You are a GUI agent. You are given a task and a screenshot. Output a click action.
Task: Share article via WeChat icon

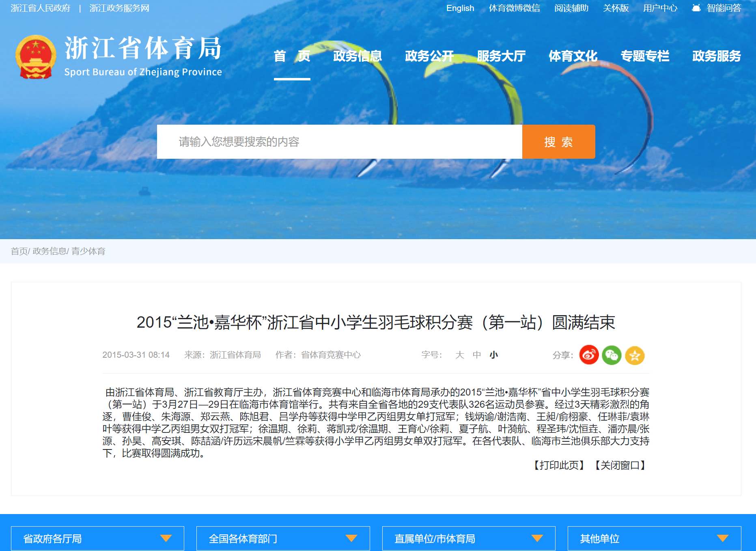[x=612, y=355]
